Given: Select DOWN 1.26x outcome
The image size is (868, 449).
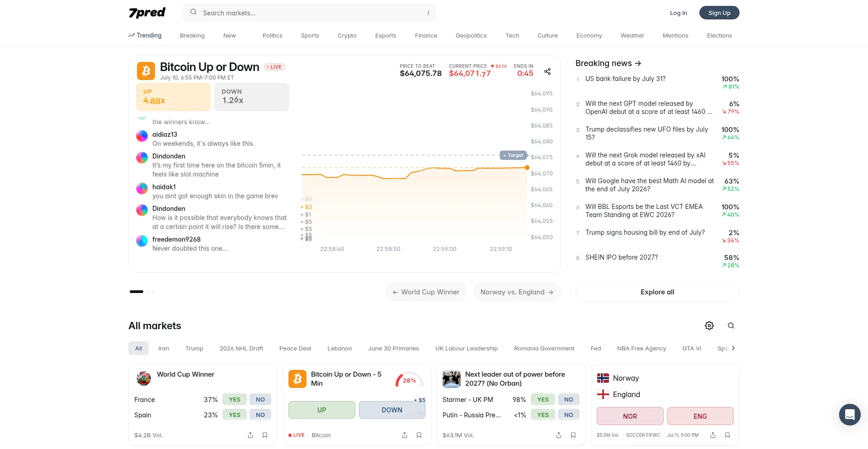Looking at the screenshot, I should (252, 97).
